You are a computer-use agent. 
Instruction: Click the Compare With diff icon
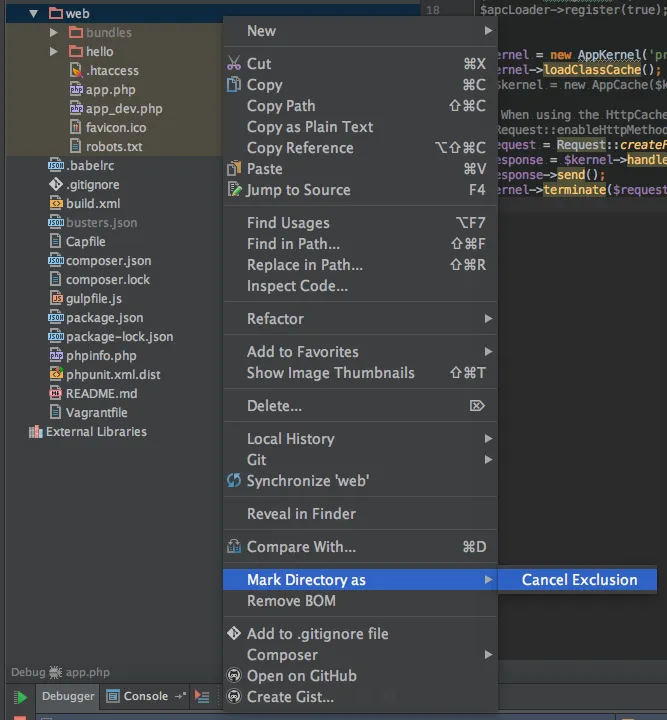click(x=235, y=547)
